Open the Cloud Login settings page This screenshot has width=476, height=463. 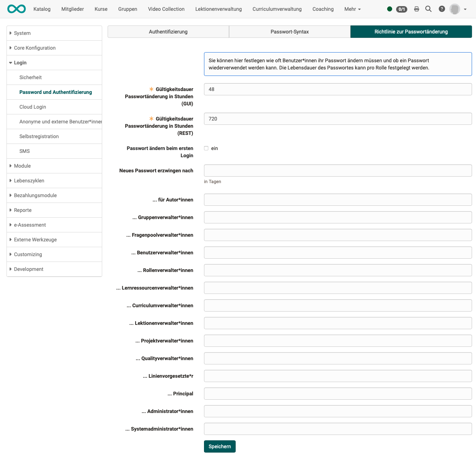(32, 107)
